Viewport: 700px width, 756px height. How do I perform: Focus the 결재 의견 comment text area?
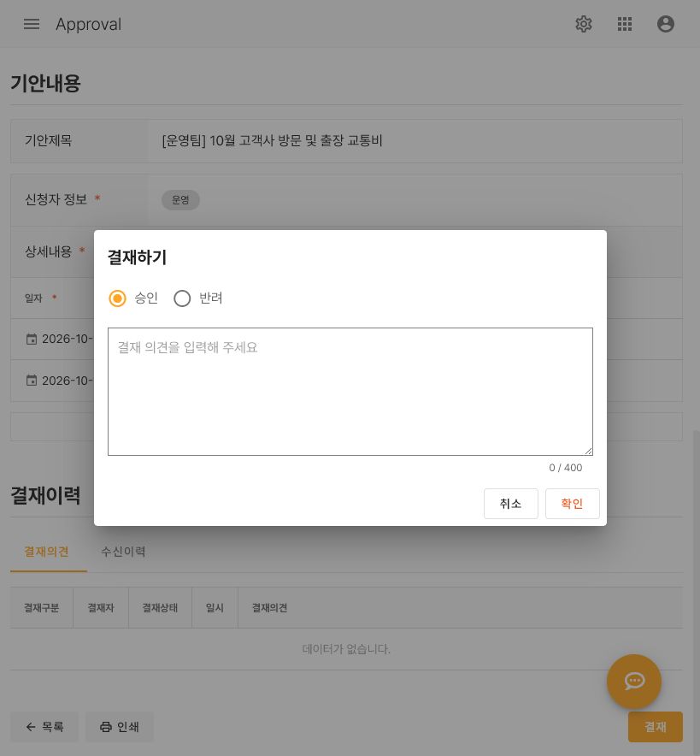coord(350,392)
